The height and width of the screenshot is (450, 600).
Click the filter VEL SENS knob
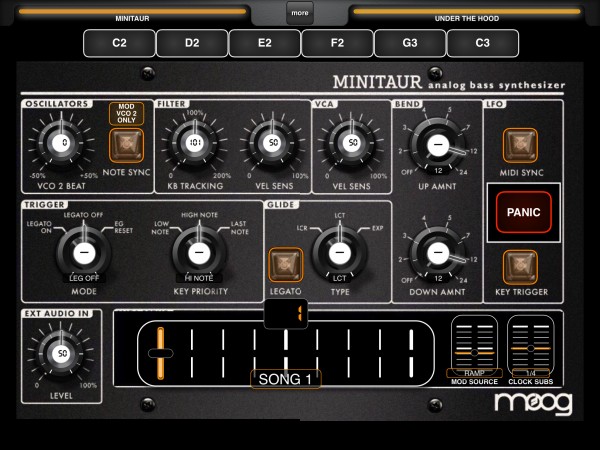click(x=273, y=143)
